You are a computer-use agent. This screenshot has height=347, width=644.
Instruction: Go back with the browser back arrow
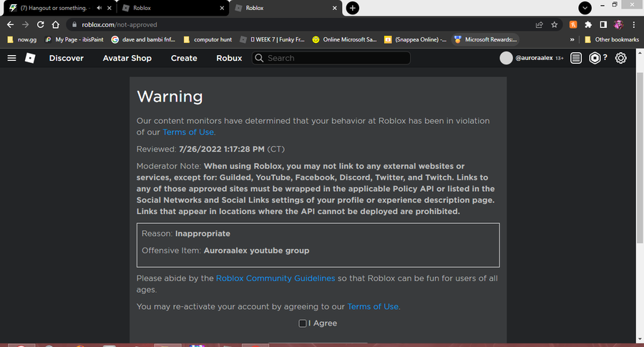tap(10, 24)
